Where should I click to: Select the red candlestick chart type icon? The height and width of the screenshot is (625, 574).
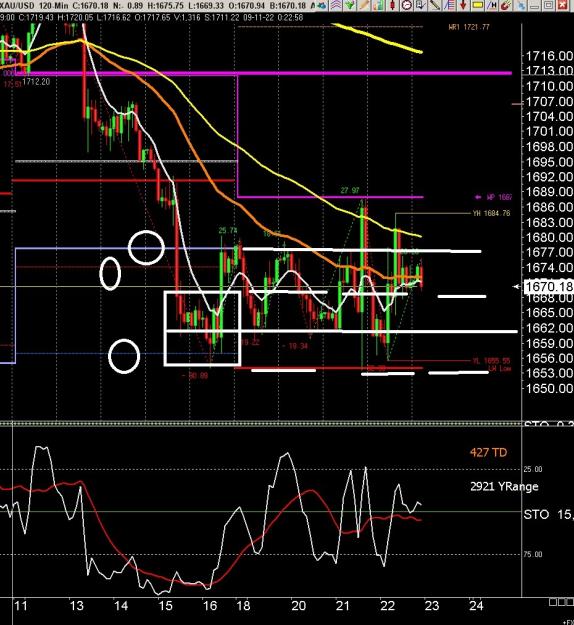click(393, 5)
